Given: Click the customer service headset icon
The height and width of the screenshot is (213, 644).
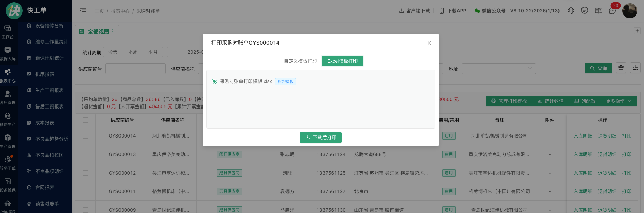Looking at the screenshot, I should [x=571, y=11].
